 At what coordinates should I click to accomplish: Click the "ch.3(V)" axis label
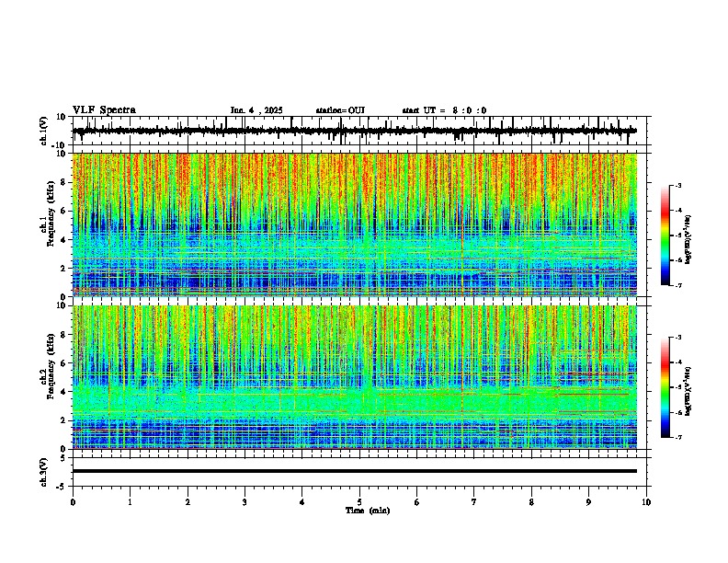(44, 472)
